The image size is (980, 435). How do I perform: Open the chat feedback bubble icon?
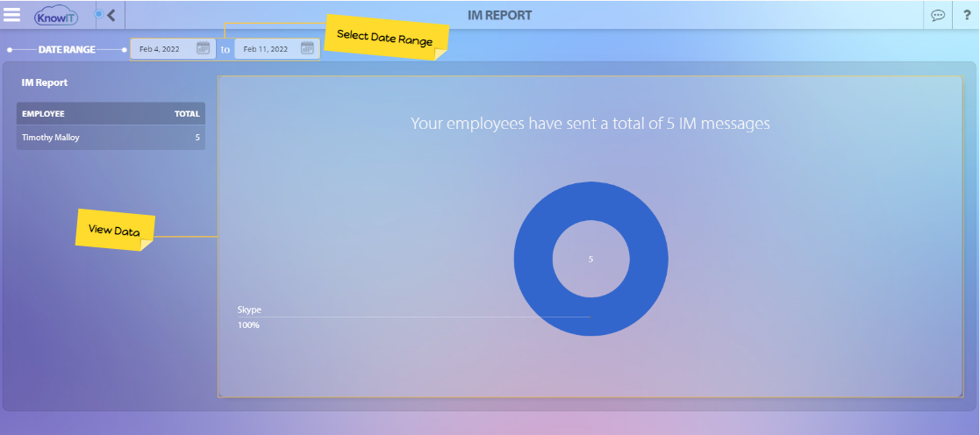pyautogui.click(x=938, y=16)
